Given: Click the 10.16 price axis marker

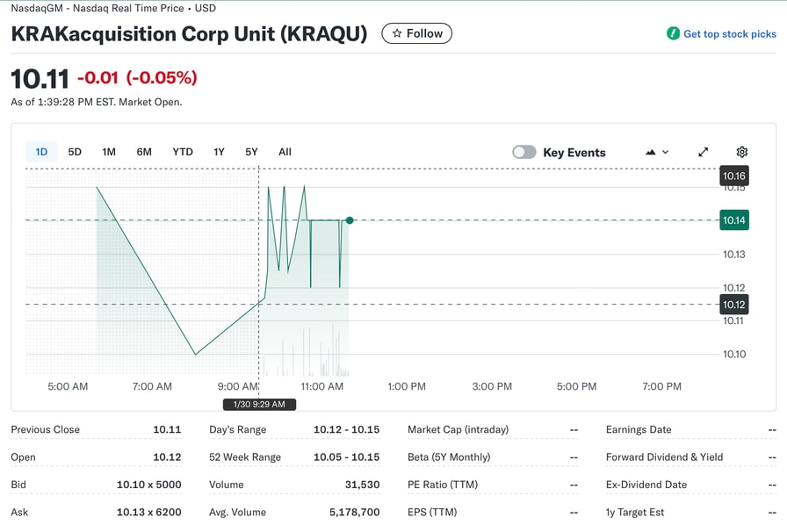Looking at the screenshot, I should (733, 176).
